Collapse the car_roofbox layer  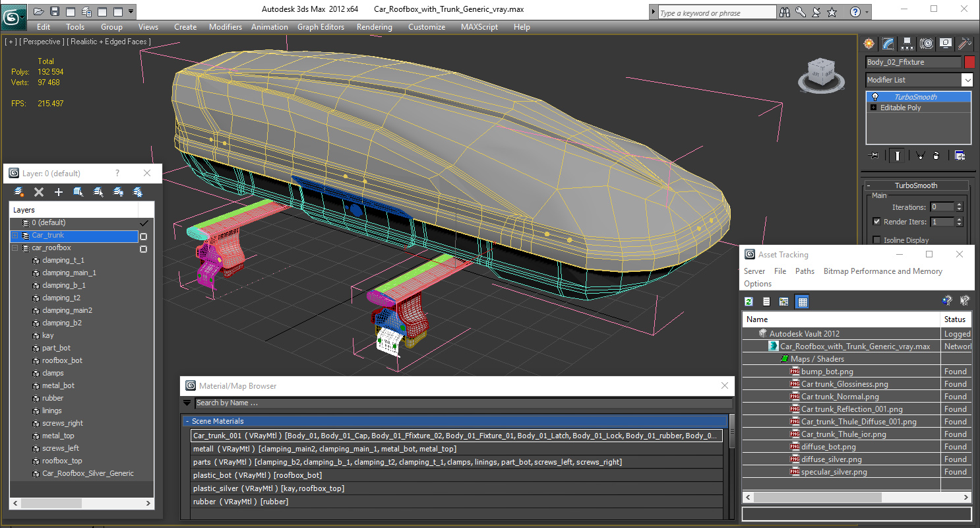point(15,248)
